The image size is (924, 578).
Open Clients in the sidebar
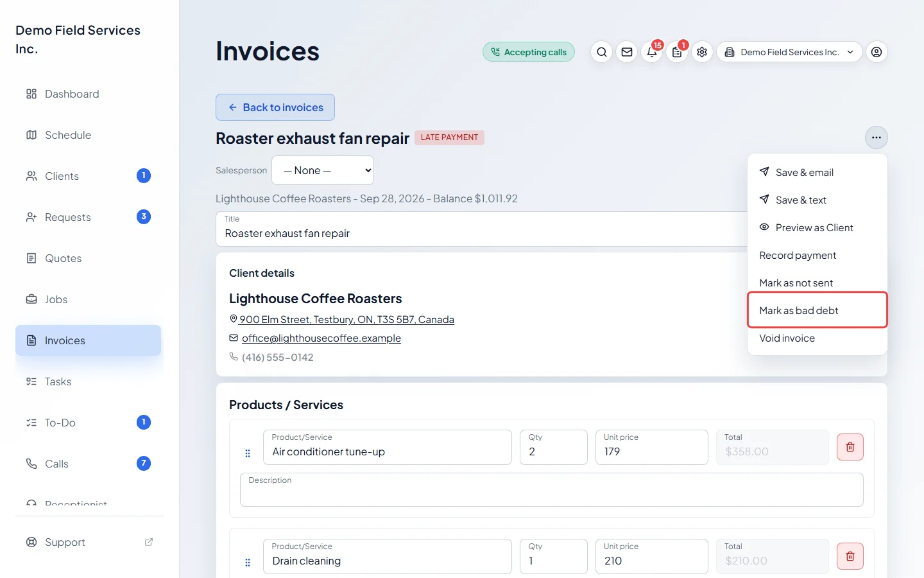coord(89,176)
